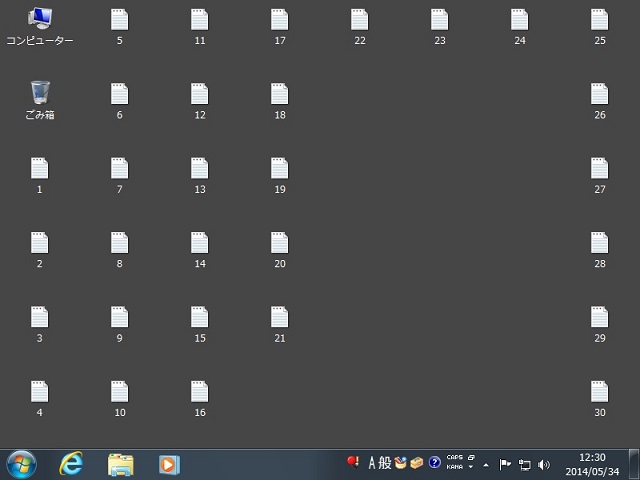Toggle the CAPS lock indicator
The height and width of the screenshot is (480, 640).
click(454, 458)
